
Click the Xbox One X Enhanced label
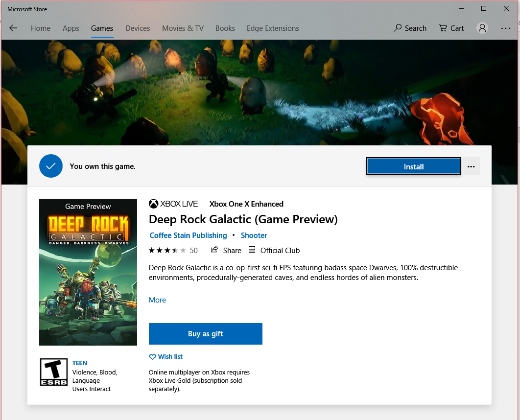(246, 204)
